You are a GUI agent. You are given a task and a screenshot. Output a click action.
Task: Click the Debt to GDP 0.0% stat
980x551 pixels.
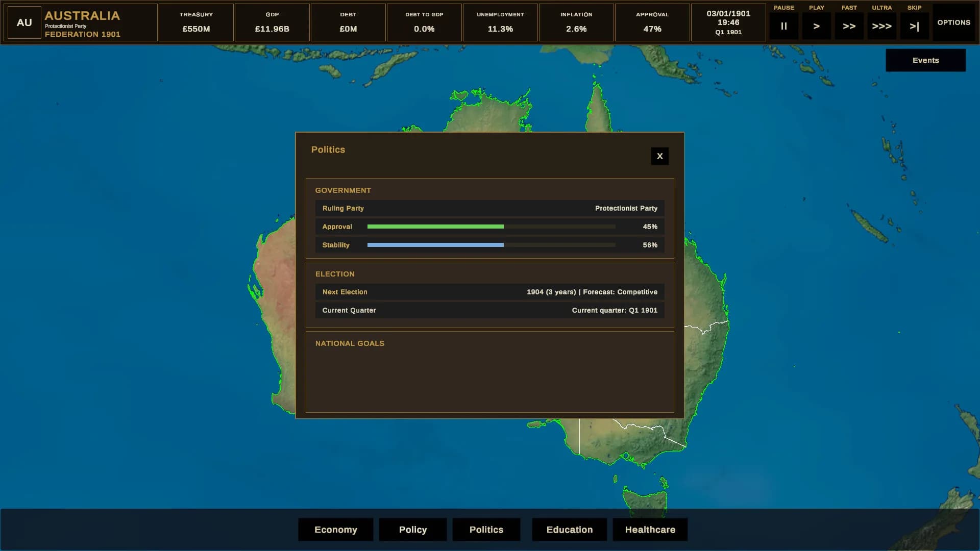[x=424, y=22]
